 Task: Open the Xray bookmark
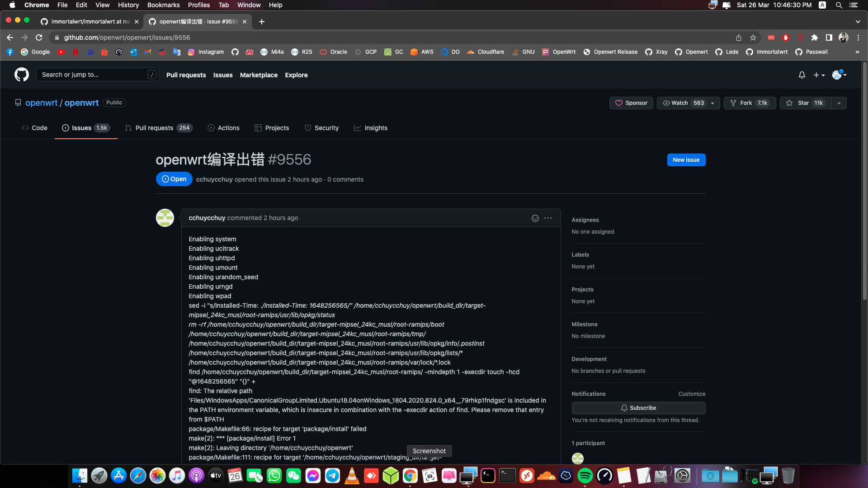(x=656, y=52)
